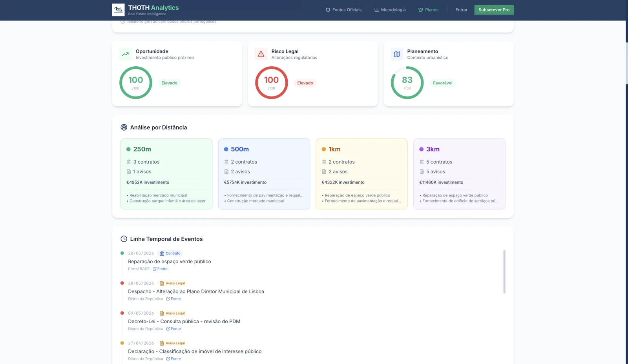The height and width of the screenshot is (364, 628).
Task: Go to the Planos page
Action: point(429,10)
